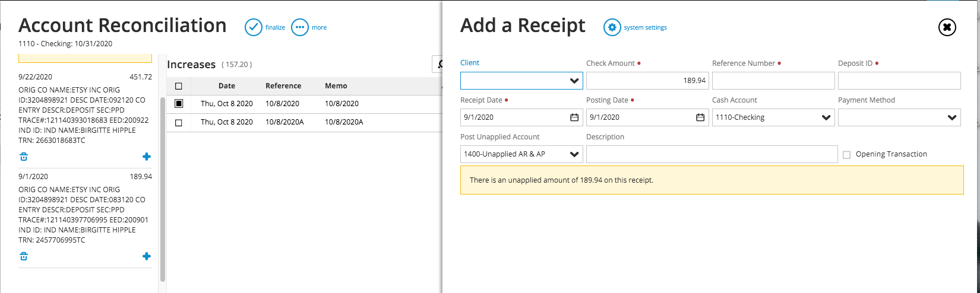Click the more text link
This screenshot has height=293, width=980.
319,27
